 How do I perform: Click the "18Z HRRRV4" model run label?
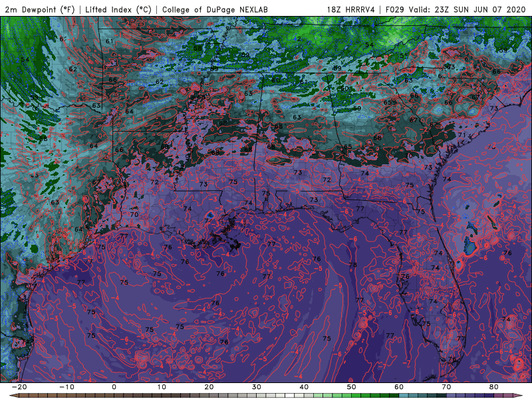click(x=351, y=9)
